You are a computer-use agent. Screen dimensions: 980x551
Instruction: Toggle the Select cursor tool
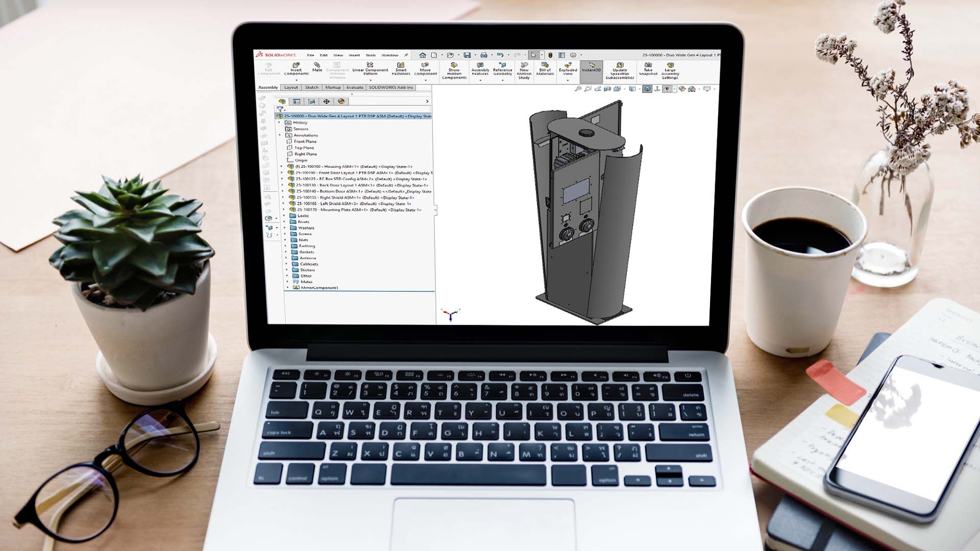[533, 55]
